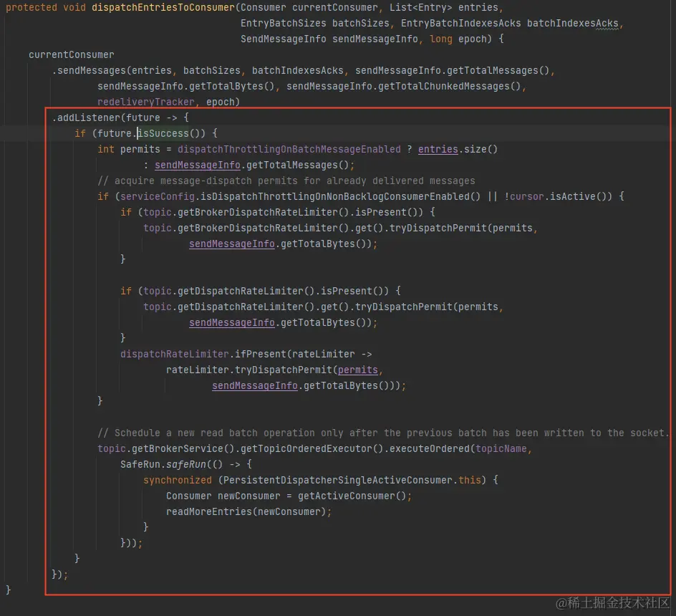
Task: Click the 'protected' keyword in the method signature
Action: [x=31, y=7]
